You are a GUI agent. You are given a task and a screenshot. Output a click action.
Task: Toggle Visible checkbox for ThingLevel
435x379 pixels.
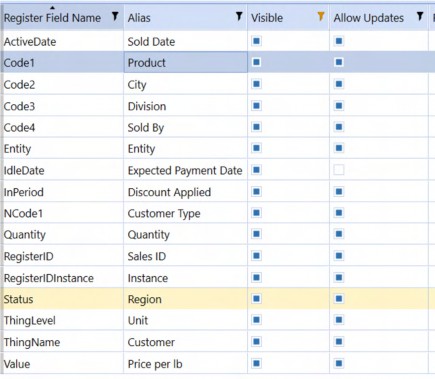(x=256, y=320)
